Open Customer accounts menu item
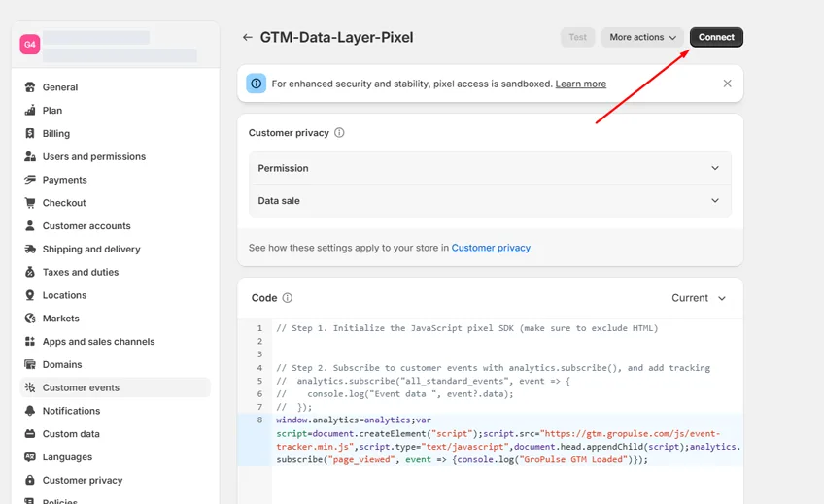Viewport: 824px width, 504px height. (x=115, y=225)
